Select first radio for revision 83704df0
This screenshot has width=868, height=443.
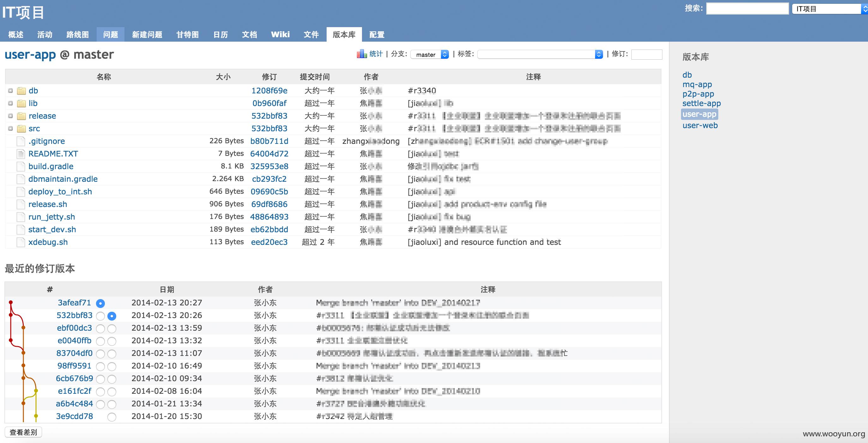[100, 354]
